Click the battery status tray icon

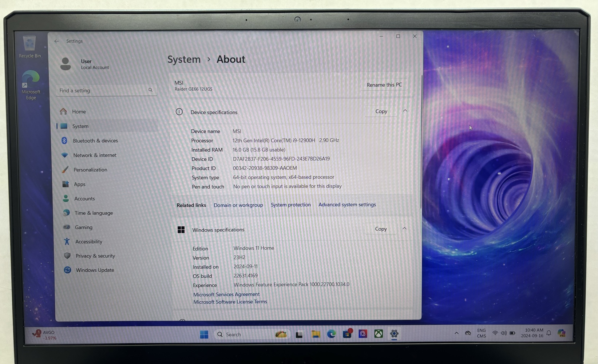click(x=512, y=333)
